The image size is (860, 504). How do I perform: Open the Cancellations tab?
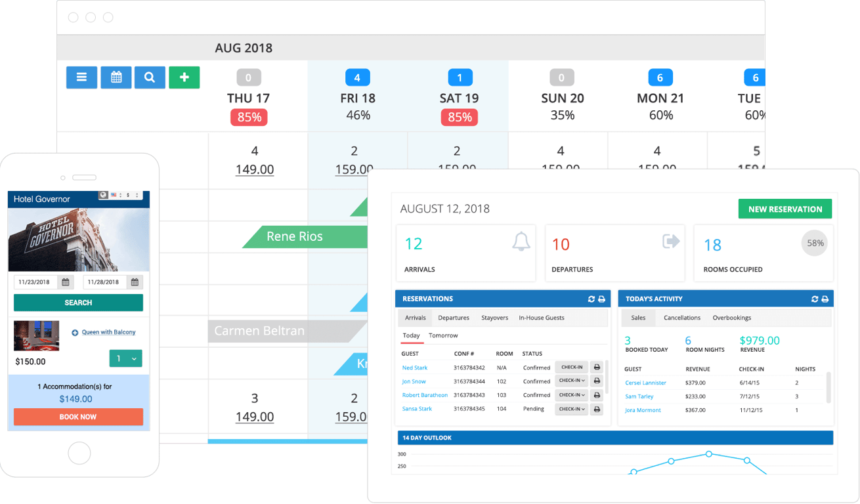coord(682,318)
